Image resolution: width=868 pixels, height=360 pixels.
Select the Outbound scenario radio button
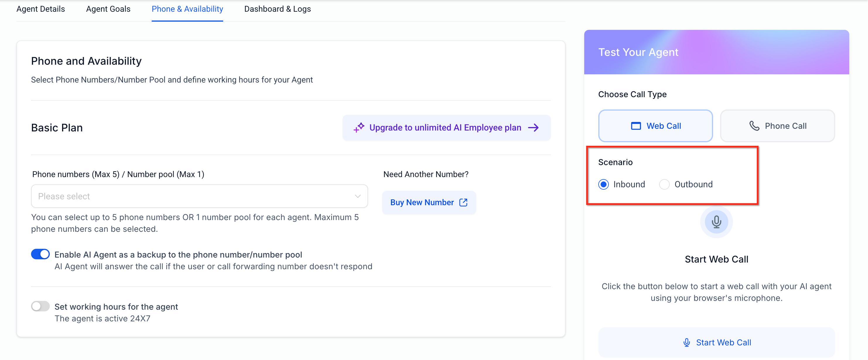pyautogui.click(x=664, y=184)
